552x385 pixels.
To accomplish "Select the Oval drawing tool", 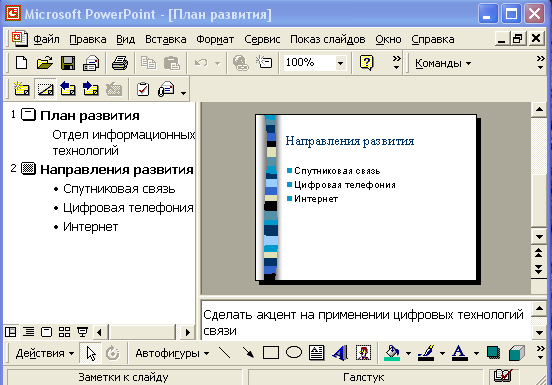I will 294,352.
